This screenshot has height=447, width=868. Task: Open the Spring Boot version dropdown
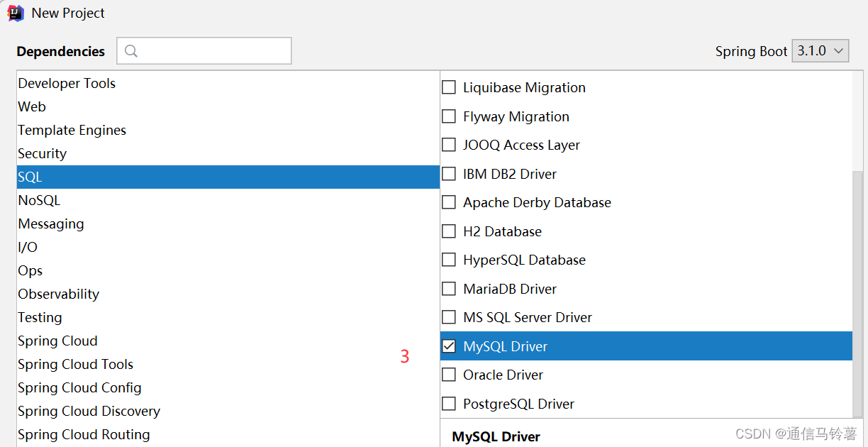[820, 51]
